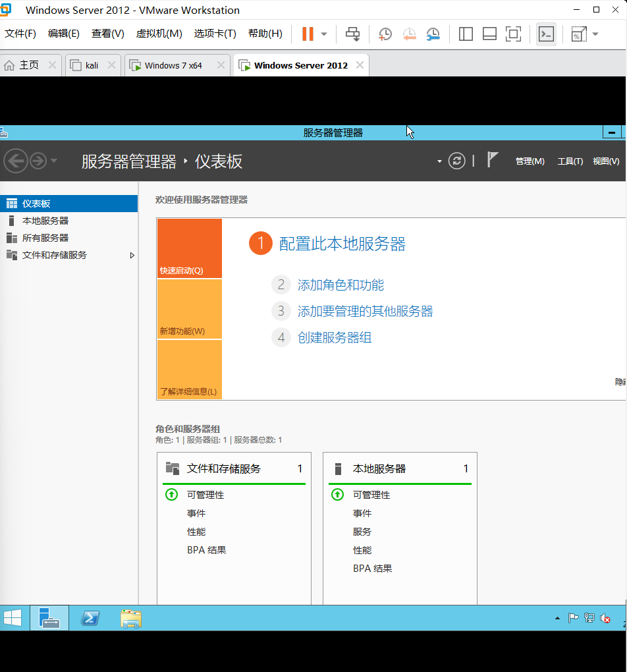Open the 文件和存储服务 tile header
Image resolution: width=627 pixels, height=672 pixels.
point(234,469)
